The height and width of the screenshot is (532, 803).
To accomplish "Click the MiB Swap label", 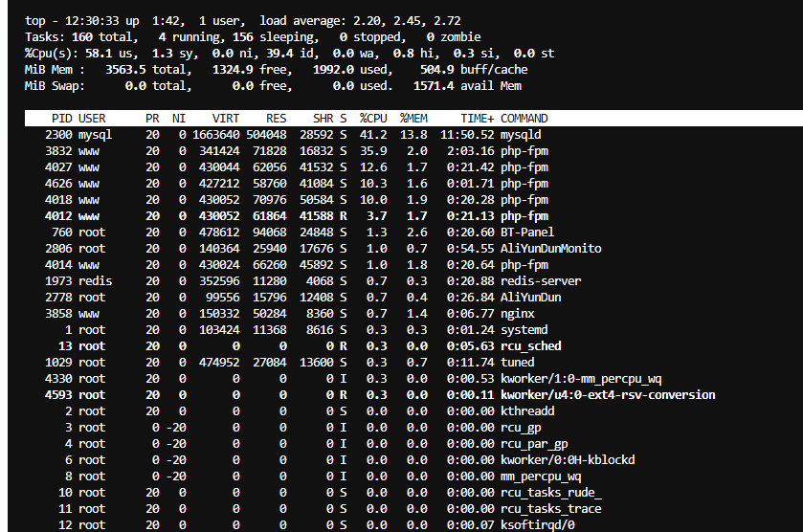I will (55, 86).
